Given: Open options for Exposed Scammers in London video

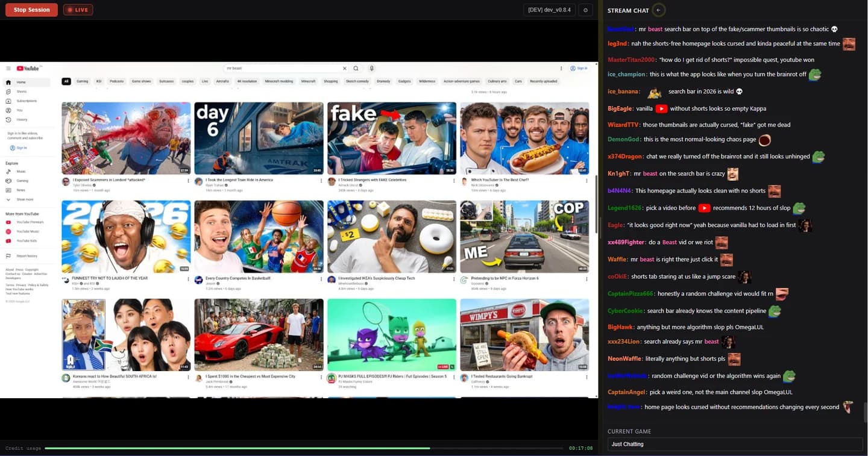Looking at the screenshot, I should pos(188,180).
